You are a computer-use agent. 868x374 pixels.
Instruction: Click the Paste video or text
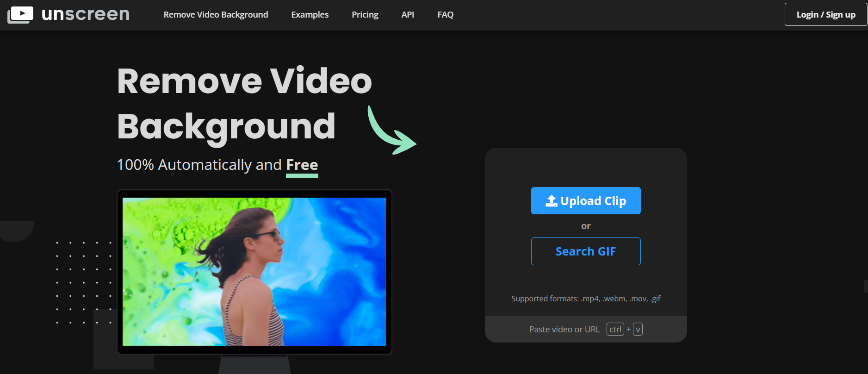(555, 329)
